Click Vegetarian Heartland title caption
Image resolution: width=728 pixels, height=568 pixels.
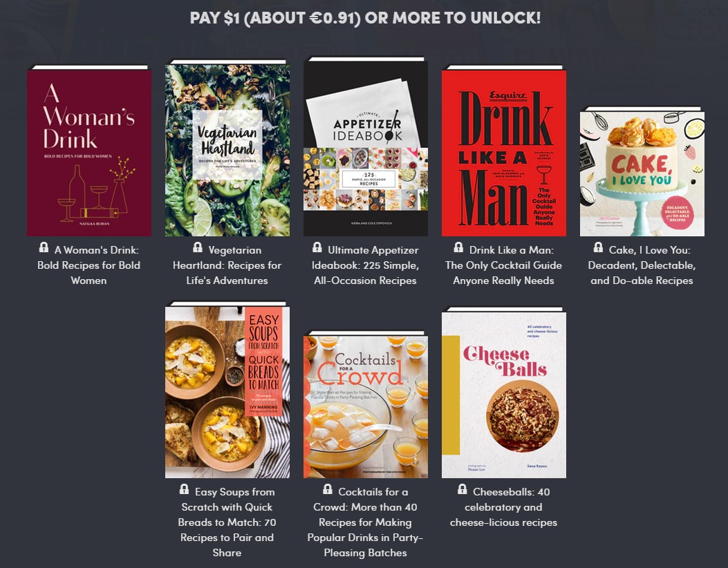pyautogui.click(x=227, y=265)
